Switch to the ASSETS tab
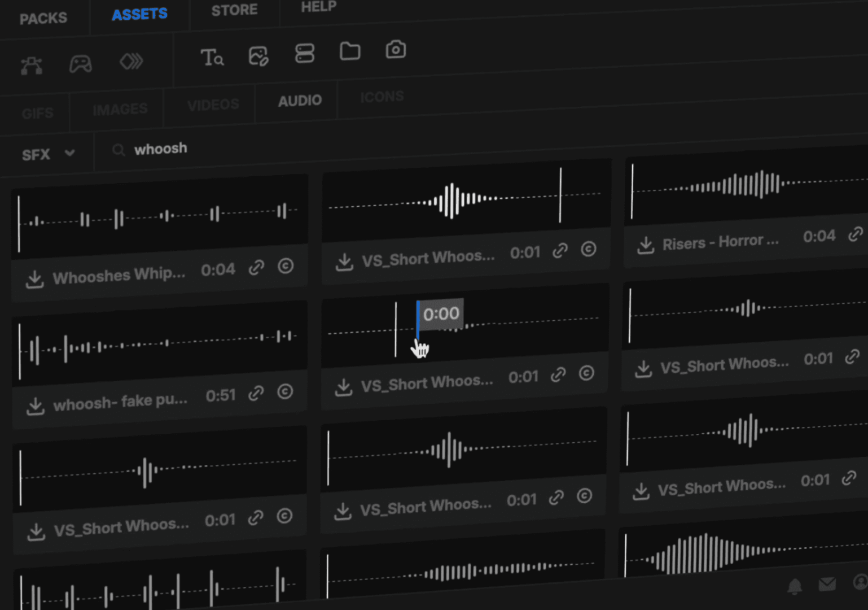This screenshot has height=610, width=868. pos(139,14)
